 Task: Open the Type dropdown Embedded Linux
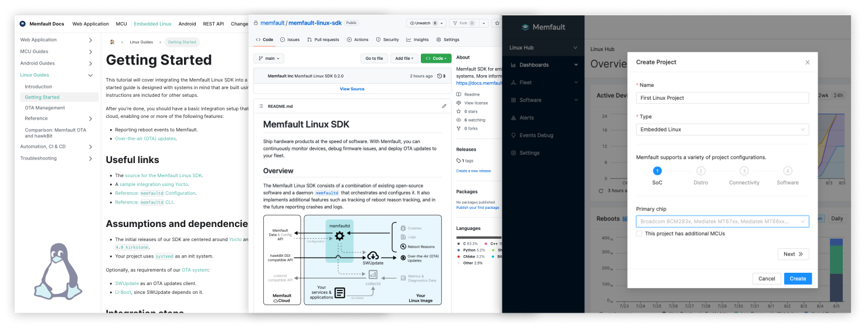tap(722, 130)
